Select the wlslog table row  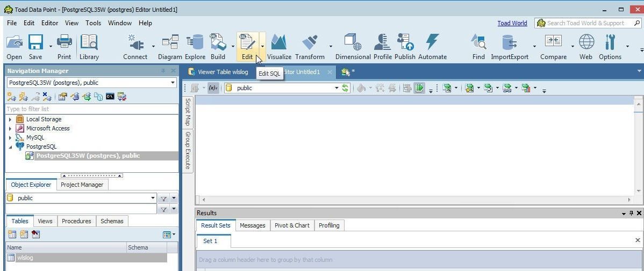click(87, 258)
